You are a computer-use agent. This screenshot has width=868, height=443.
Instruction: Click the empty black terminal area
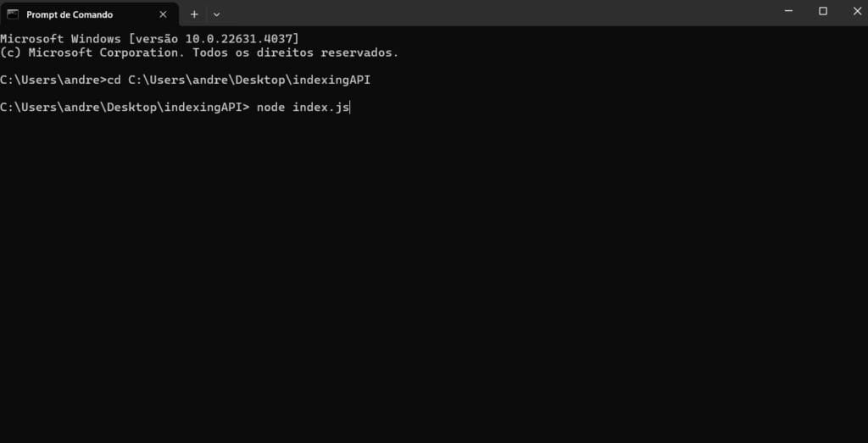tap(434, 276)
